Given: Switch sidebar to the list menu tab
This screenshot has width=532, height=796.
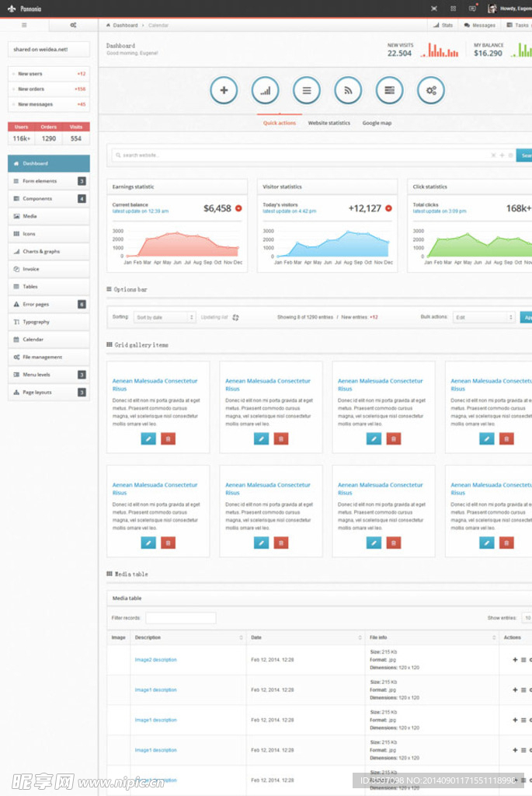Looking at the screenshot, I should pos(24,25).
